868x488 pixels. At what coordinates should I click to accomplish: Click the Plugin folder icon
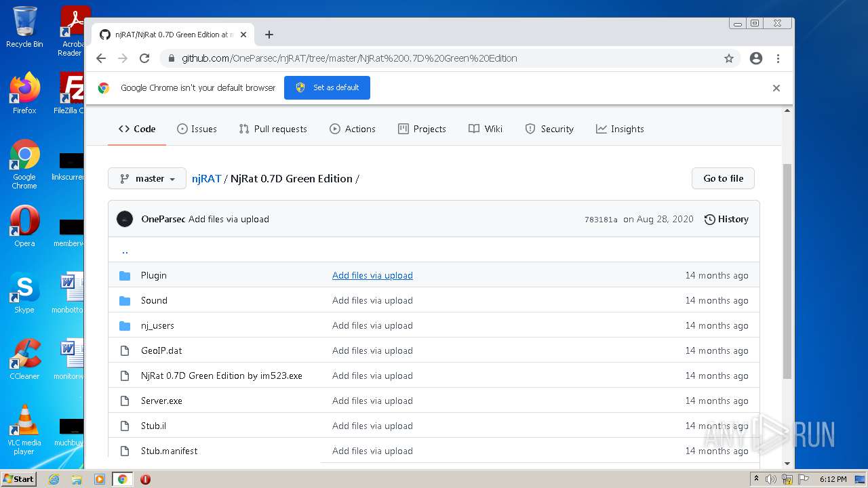[x=125, y=275]
